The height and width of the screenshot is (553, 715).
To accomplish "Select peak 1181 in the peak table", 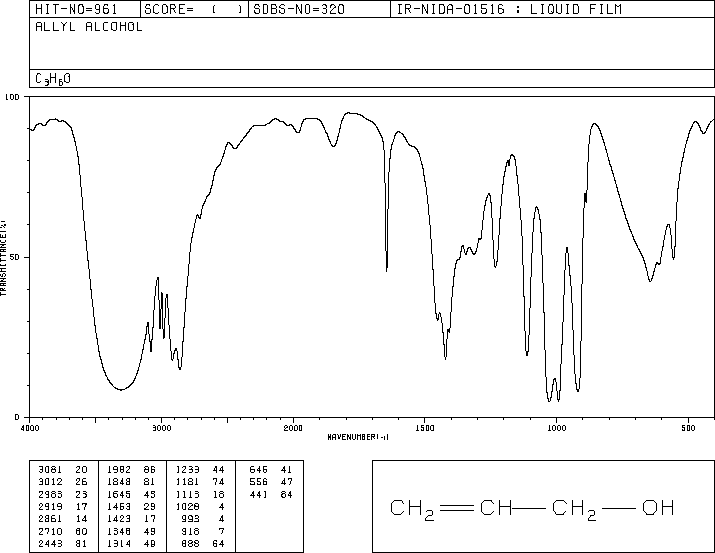I will point(188,482).
